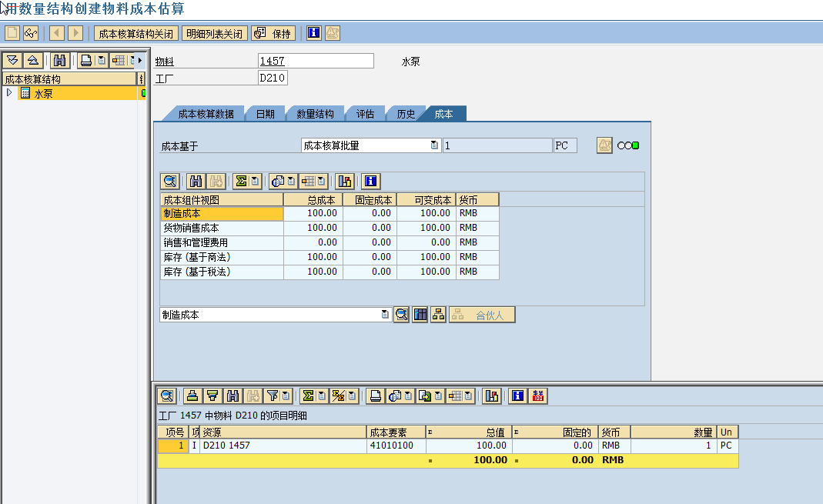
Task: Click 明细列表关闭 button
Action: [x=214, y=34]
